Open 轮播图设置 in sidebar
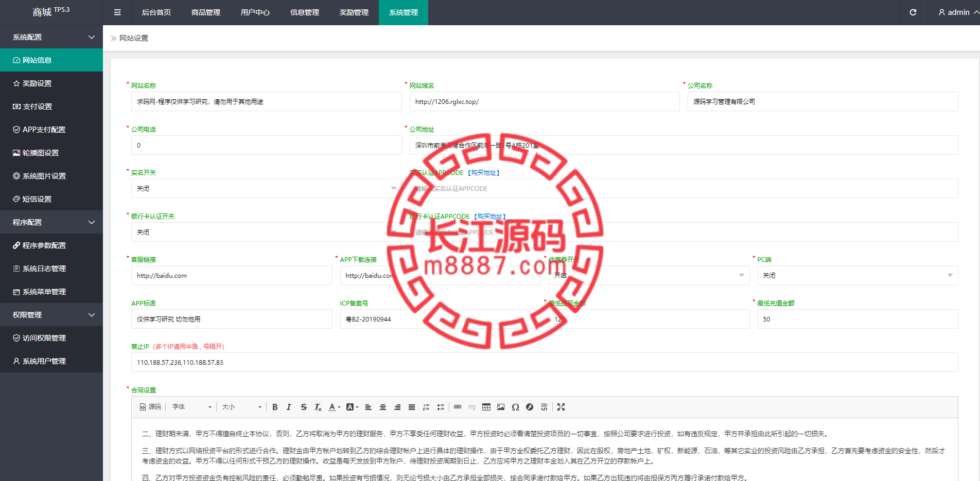 51,153
